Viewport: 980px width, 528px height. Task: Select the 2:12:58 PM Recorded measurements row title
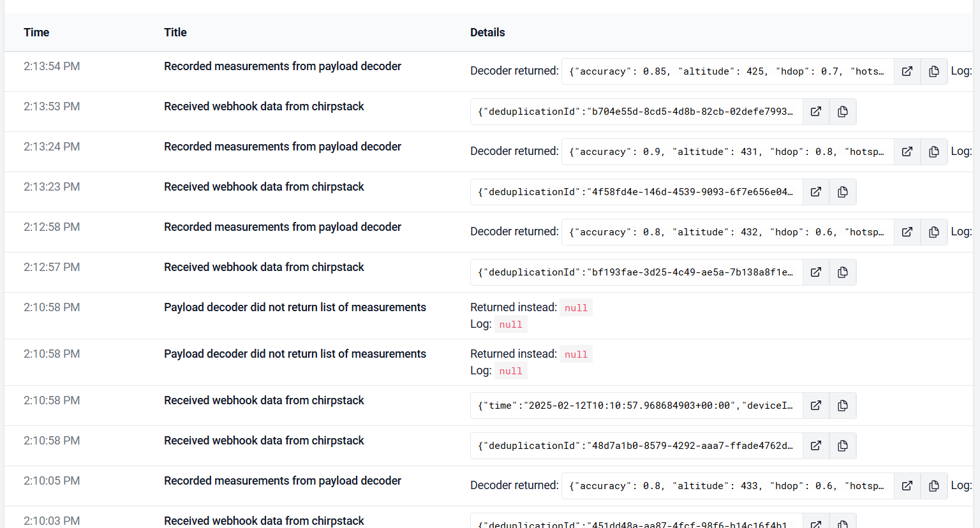(282, 227)
